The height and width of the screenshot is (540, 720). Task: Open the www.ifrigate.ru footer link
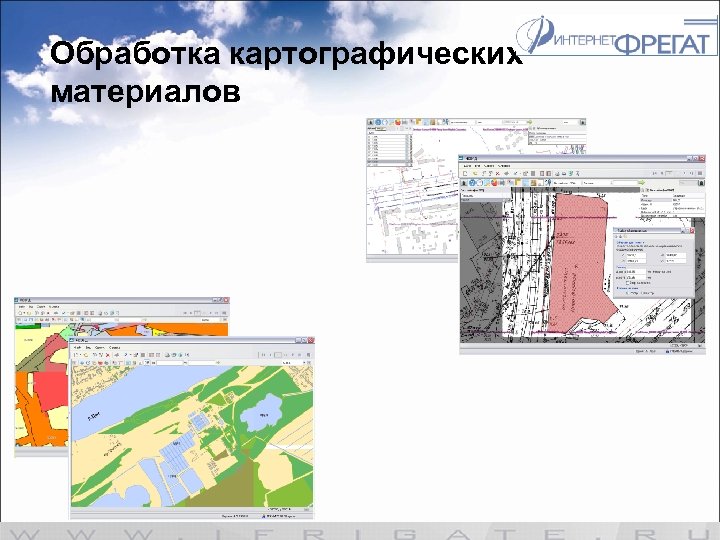point(360,532)
